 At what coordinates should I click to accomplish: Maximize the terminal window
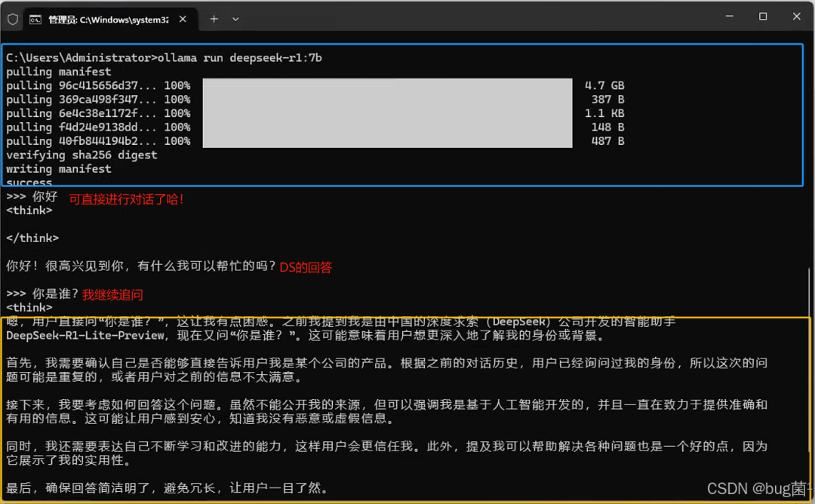(762, 17)
